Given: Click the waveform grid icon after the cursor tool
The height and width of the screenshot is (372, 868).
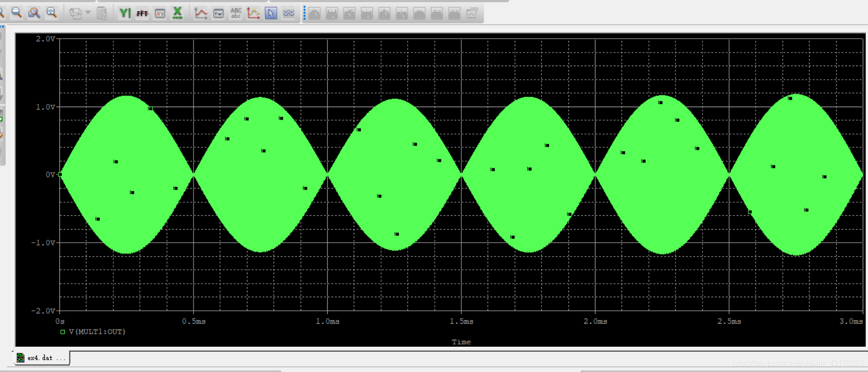Looking at the screenshot, I should (289, 13).
